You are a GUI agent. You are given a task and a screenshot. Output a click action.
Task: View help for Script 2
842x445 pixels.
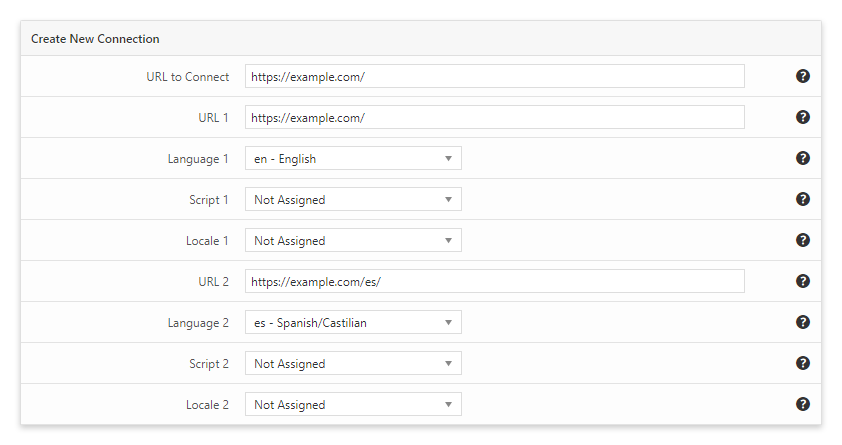pyautogui.click(x=803, y=363)
